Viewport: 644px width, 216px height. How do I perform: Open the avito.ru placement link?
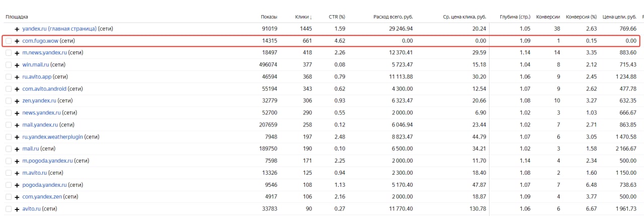[31, 209]
